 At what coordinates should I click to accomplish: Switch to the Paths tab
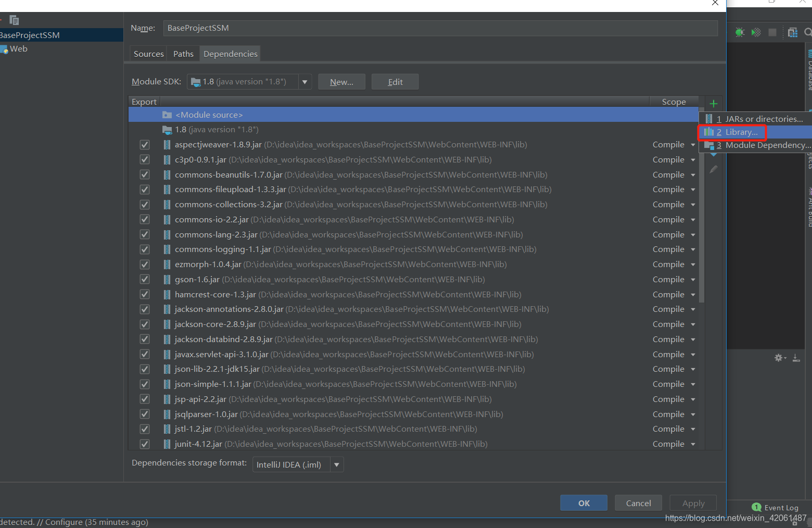click(x=183, y=54)
